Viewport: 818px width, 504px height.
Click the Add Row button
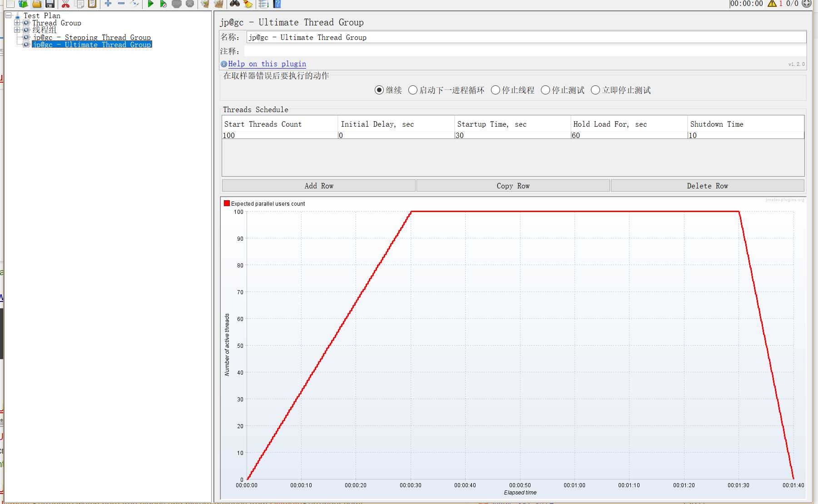click(319, 186)
